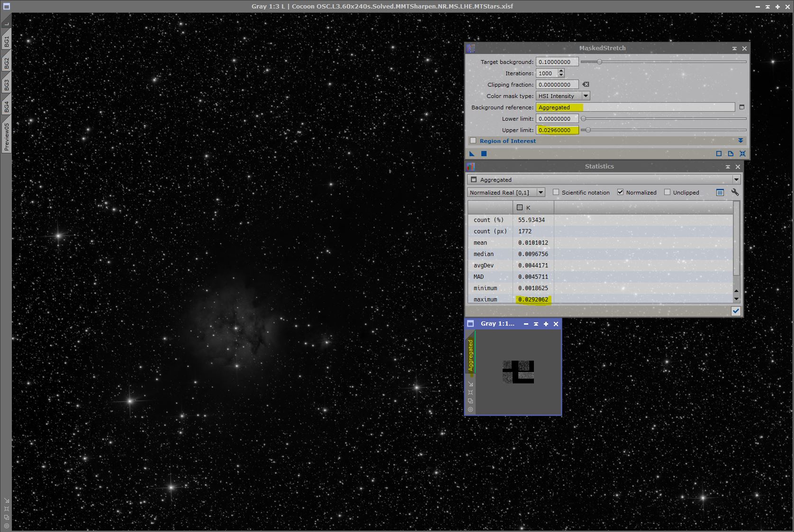Viewport: 794px width, 532px height.
Task: Enable the Unclipped checkbox
Action: point(667,192)
